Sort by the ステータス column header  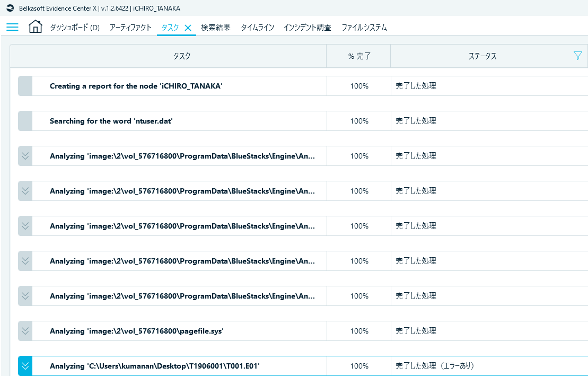tap(482, 56)
